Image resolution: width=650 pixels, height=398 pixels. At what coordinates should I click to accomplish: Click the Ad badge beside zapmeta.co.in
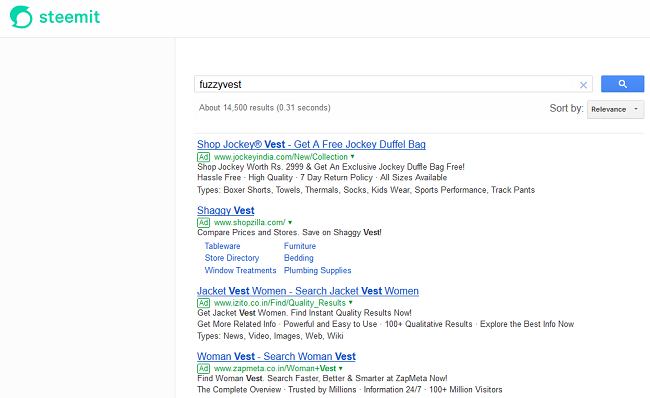(204, 368)
